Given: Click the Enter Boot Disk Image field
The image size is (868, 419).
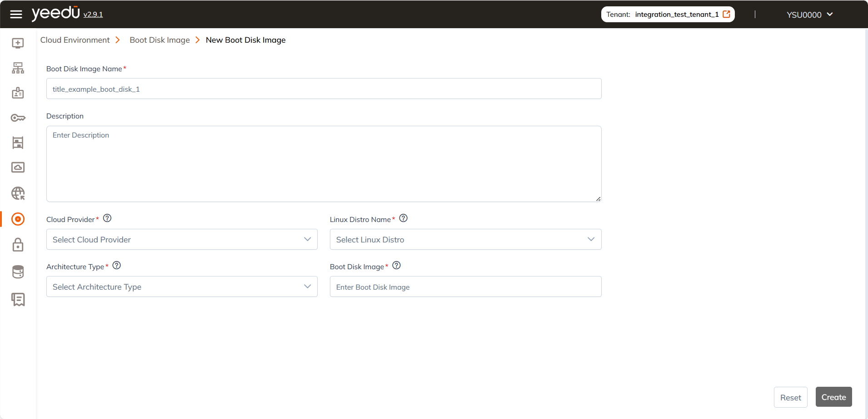Looking at the screenshot, I should (x=465, y=287).
